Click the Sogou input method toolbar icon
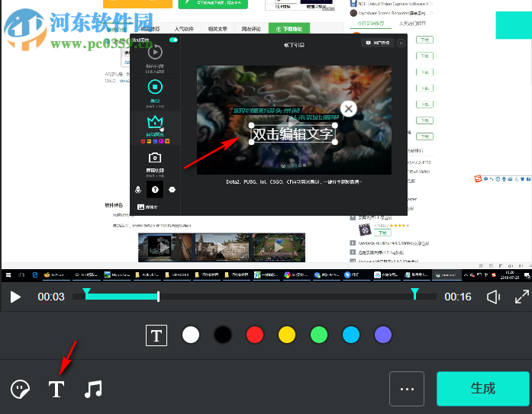The image size is (532, 414). point(478,178)
